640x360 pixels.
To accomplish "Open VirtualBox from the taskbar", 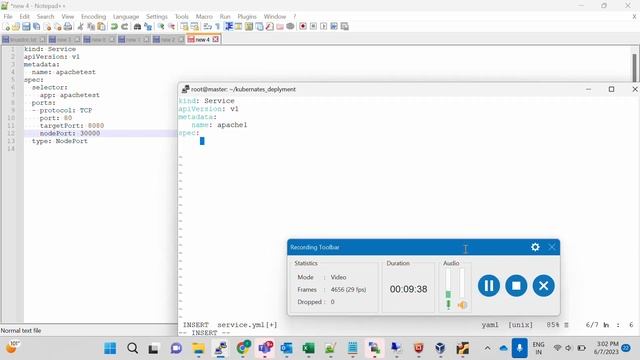I will (440, 348).
